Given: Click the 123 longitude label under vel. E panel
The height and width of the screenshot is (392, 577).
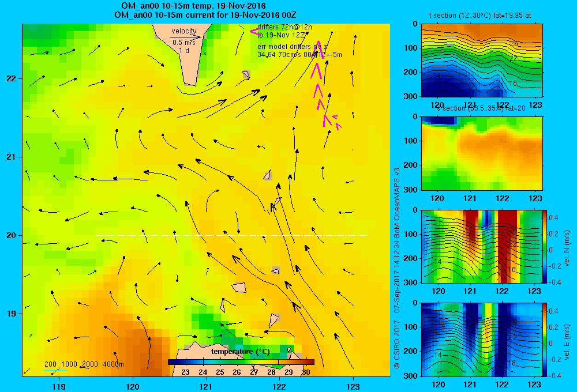Looking at the screenshot, I should pos(534,385).
